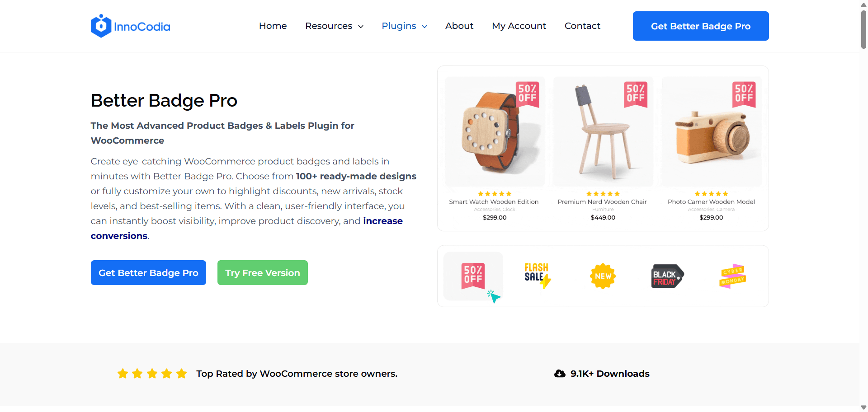Expand the Plugins dropdown chevron

pos(425,27)
